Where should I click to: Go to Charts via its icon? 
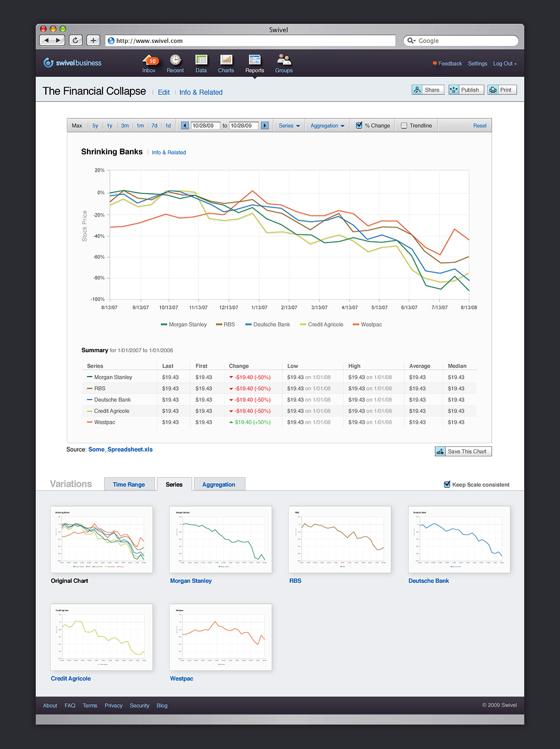pyautogui.click(x=226, y=60)
